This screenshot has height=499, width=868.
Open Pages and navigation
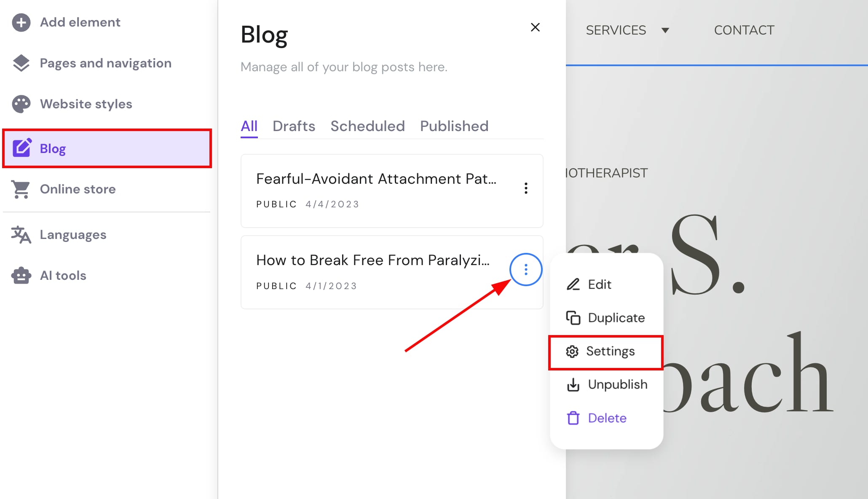pos(105,63)
